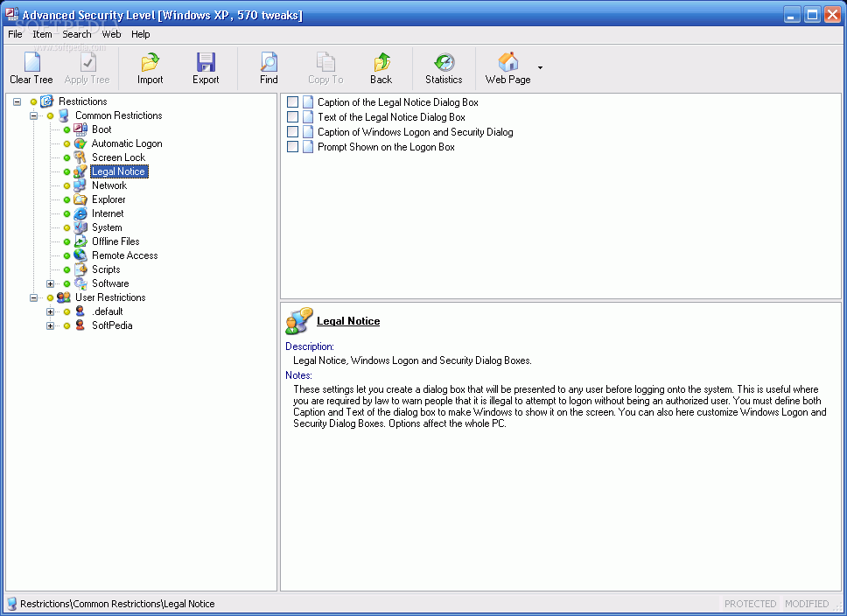Click the Scripts node icon

[x=80, y=269]
